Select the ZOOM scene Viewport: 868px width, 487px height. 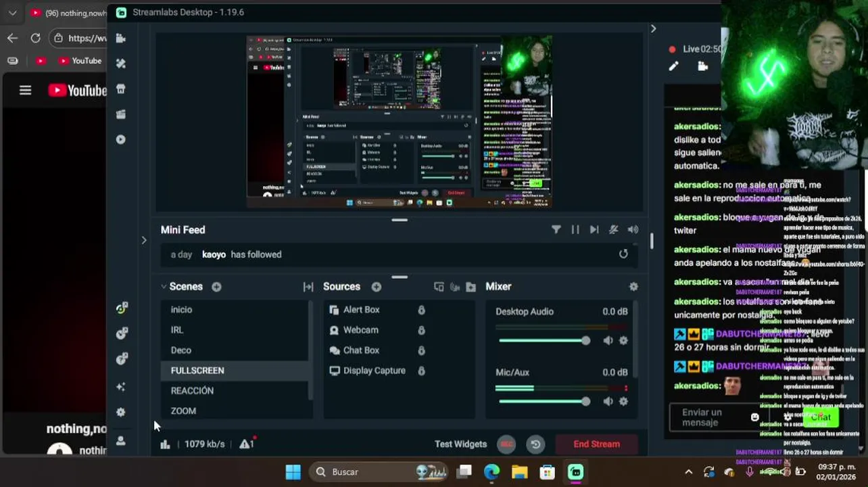234,411
